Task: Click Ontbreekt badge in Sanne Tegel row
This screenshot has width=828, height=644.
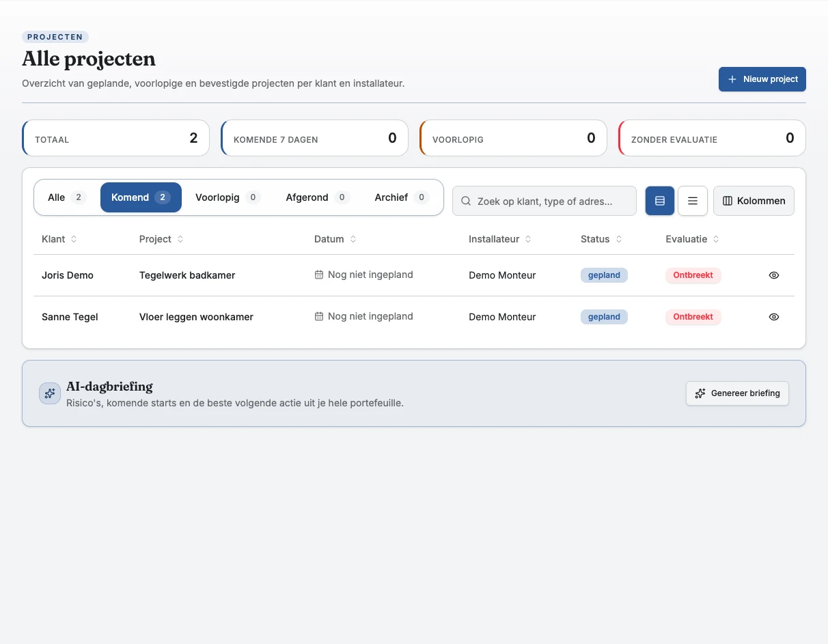Action: [x=693, y=317]
